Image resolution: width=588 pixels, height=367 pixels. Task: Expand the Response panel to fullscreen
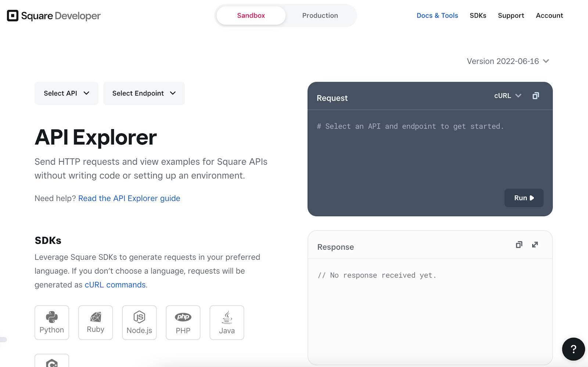pyautogui.click(x=535, y=245)
